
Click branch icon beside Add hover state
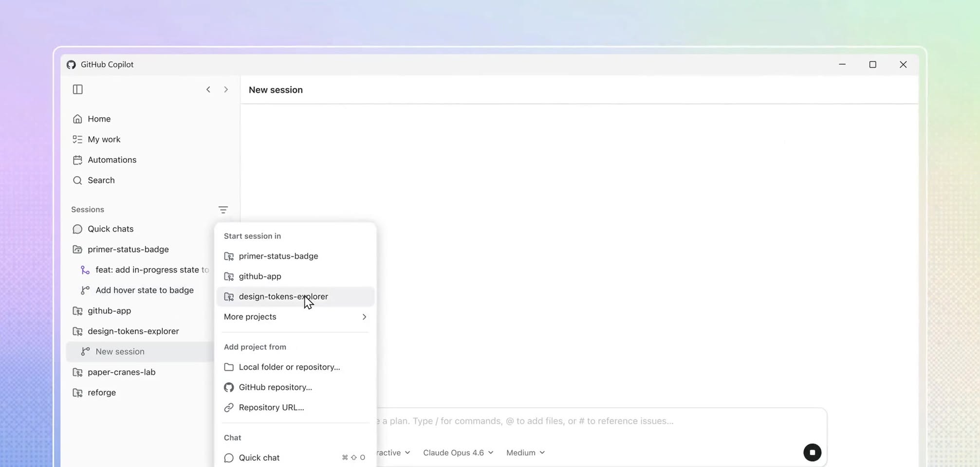[85, 290]
